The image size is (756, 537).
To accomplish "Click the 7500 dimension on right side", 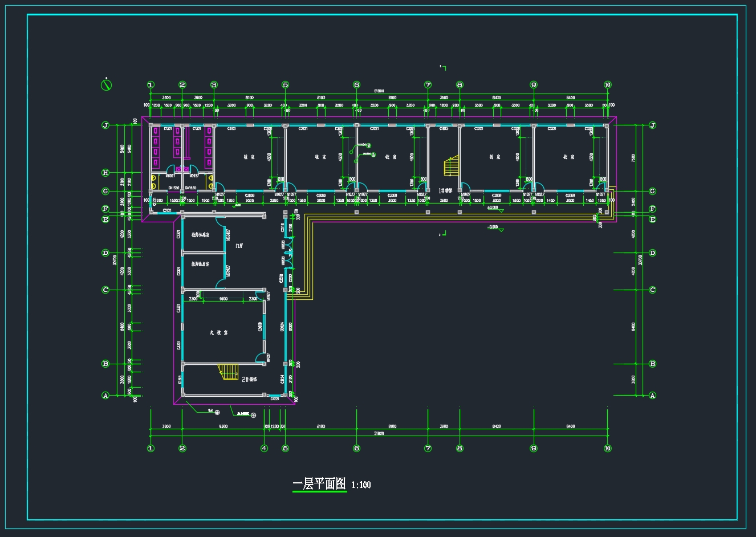I will [633, 157].
